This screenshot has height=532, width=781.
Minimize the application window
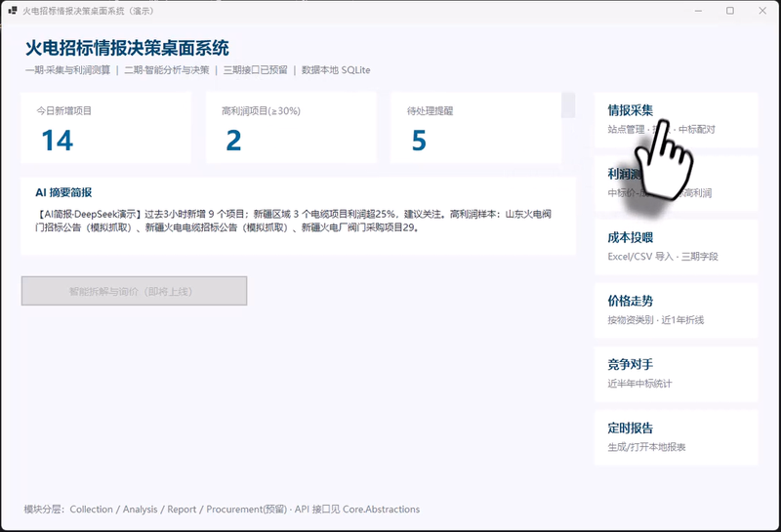tap(698, 11)
